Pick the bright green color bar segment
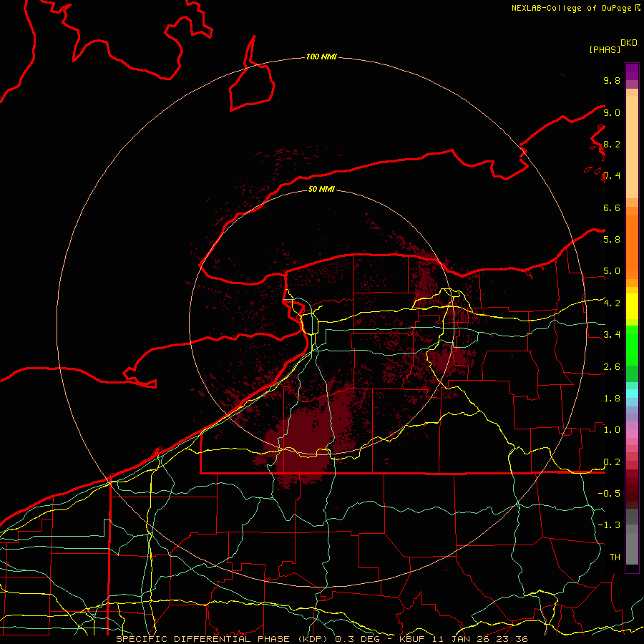Image resolution: width=644 pixels, height=644 pixels. (x=632, y=346)
